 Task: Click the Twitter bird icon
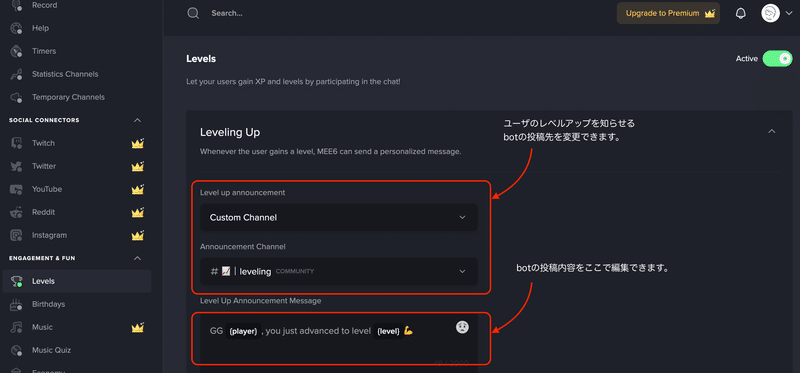16,166
